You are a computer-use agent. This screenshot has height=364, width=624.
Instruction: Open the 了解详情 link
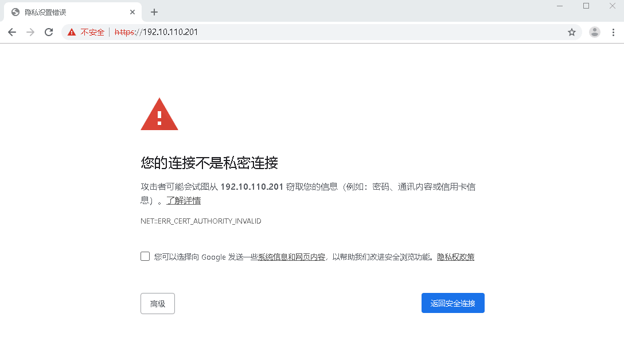pyautogui.click(x=184, y=201)
